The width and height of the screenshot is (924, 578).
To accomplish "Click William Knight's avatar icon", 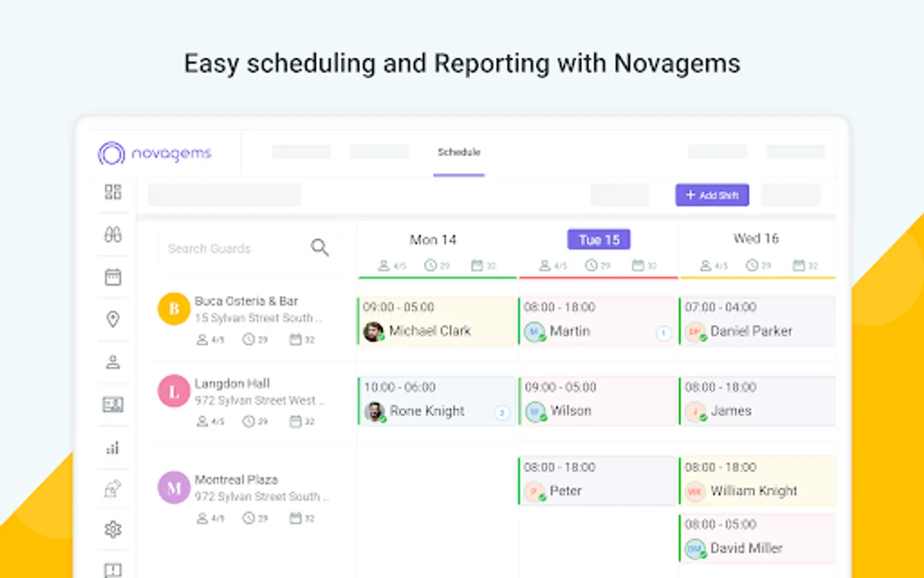I will [x=696, y=492].
